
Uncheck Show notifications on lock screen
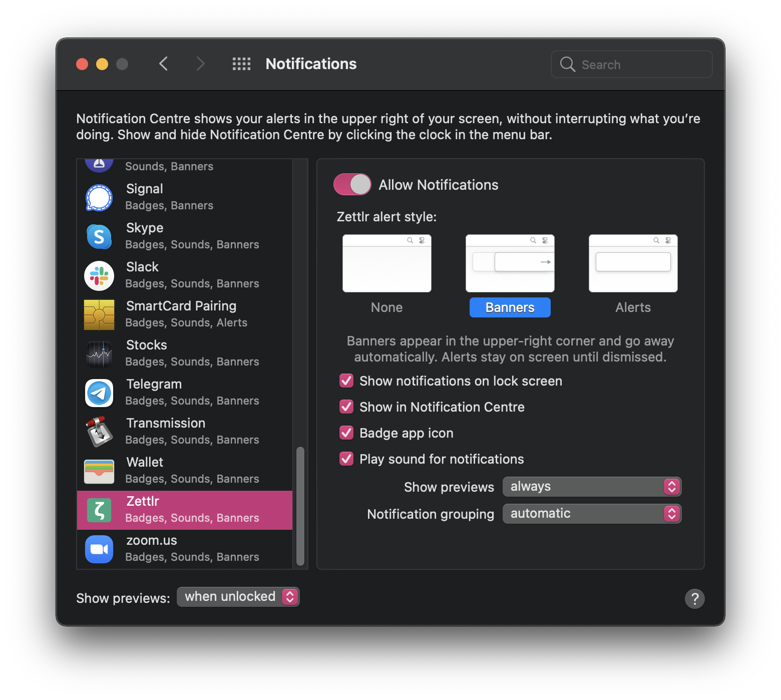click(x=346, y=381)
